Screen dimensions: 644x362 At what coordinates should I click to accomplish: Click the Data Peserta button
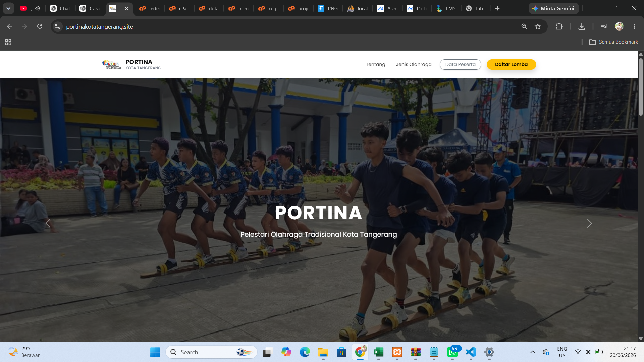(460, 64)
